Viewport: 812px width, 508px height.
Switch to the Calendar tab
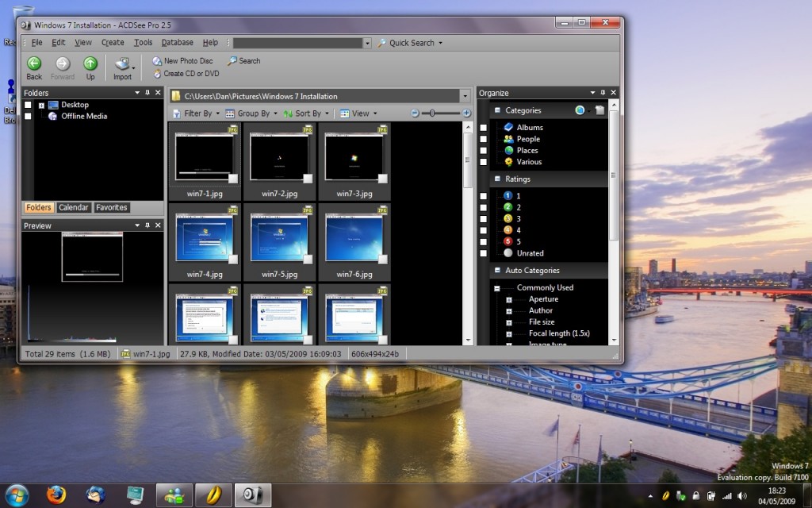tap(74, 207)
